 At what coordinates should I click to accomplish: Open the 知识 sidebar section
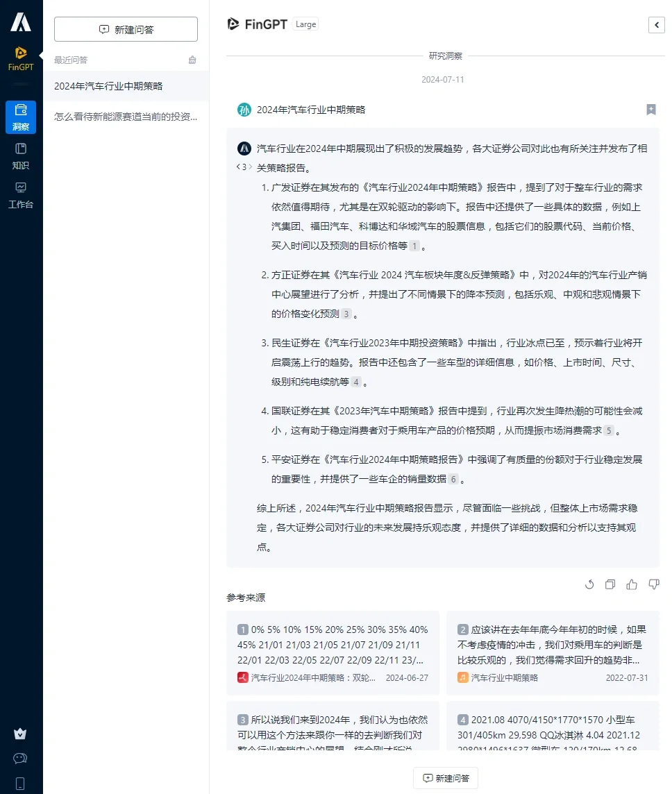[x=21, y=156]
